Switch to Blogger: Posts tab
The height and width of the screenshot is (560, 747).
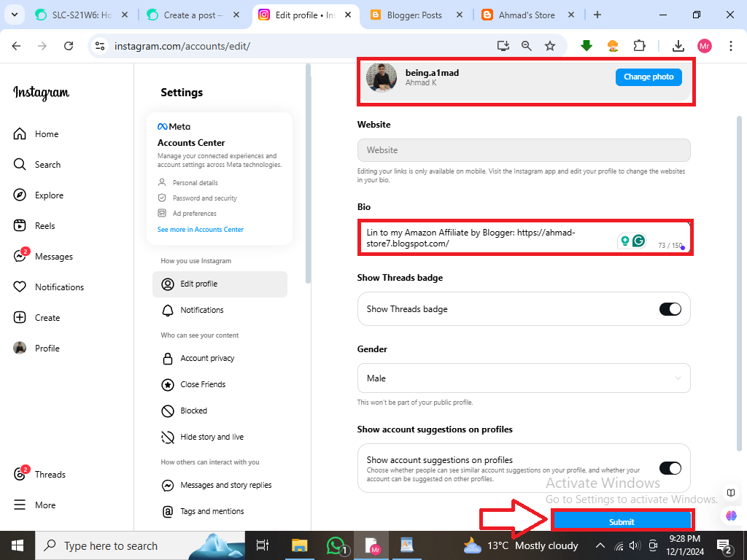(415, 15)
